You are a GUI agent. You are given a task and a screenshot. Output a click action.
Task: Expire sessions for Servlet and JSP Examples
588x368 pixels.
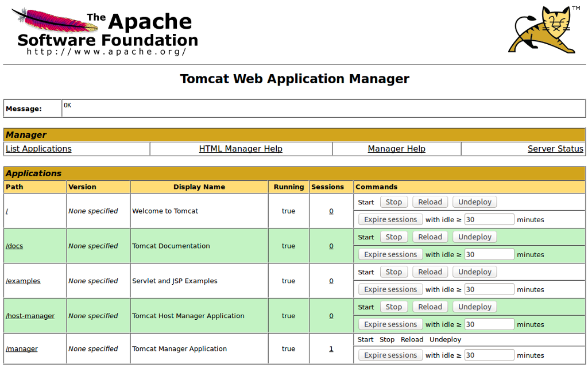pos(390,289)
